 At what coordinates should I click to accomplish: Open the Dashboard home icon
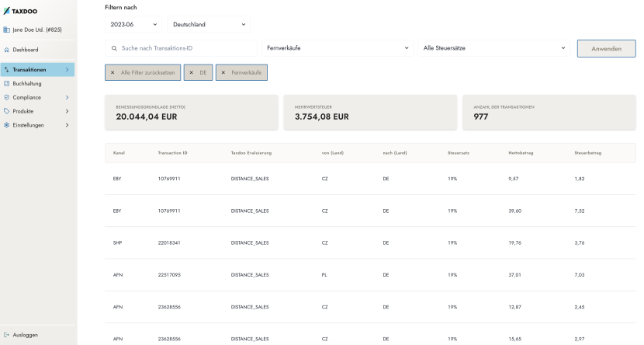[6, 50]
